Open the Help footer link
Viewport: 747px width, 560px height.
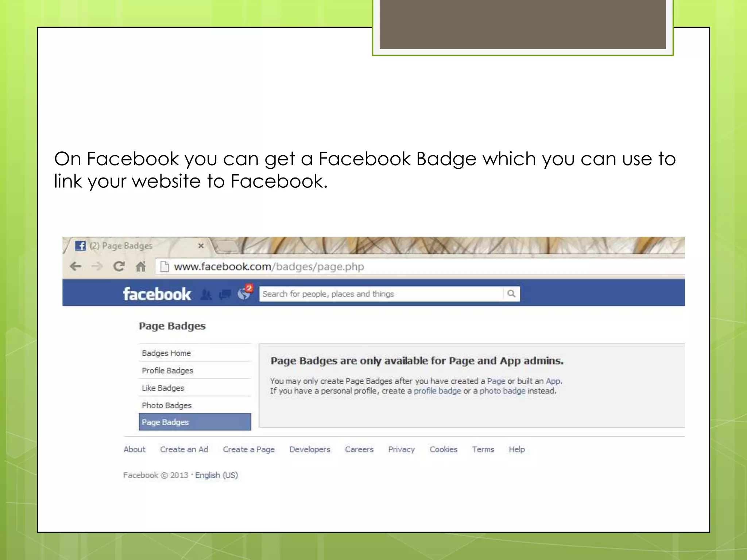(517, 450)
